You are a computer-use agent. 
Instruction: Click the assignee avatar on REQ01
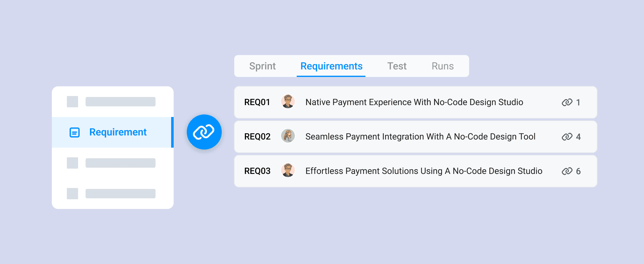click(x=288, y=102)
